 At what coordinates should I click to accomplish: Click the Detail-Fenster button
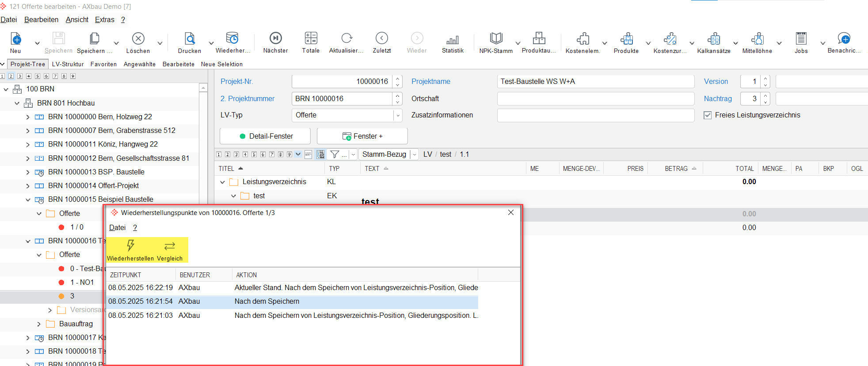tap(265, 136)
